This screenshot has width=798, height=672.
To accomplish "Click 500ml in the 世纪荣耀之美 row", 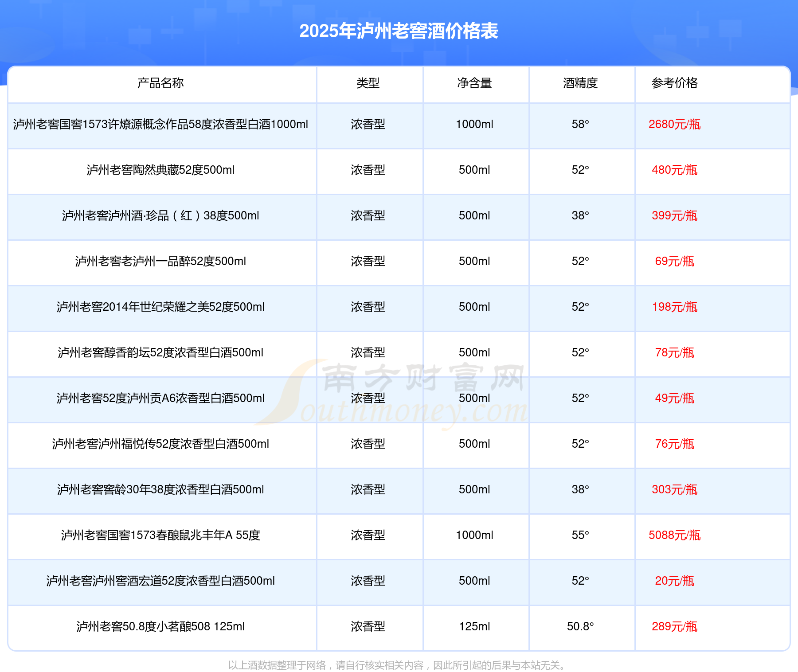I will 474,307.
